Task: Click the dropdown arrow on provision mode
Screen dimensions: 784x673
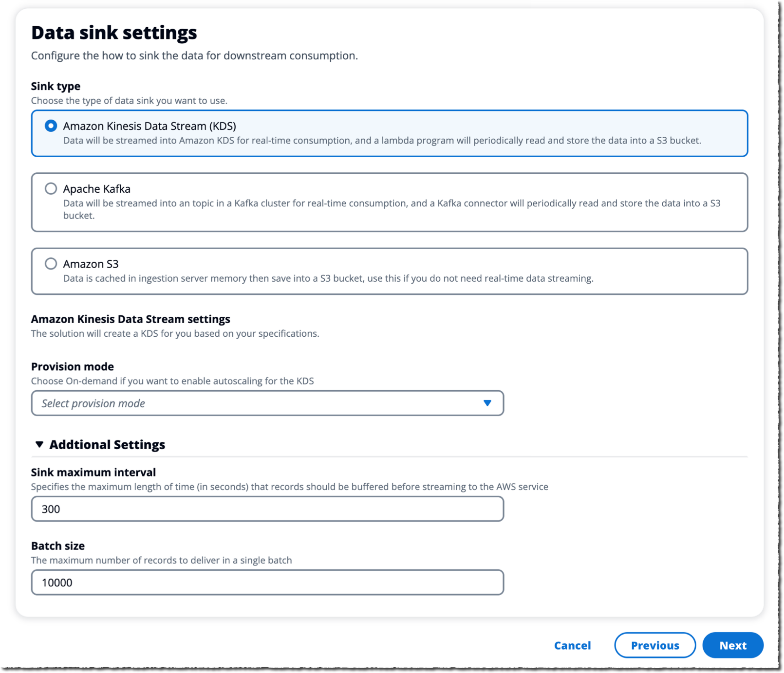Action: 486,403
